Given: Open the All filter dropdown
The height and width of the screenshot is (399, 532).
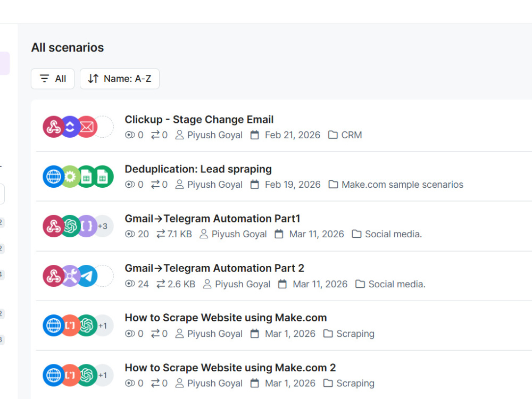Looking at the screenshot, I should [x=53, y=79].
